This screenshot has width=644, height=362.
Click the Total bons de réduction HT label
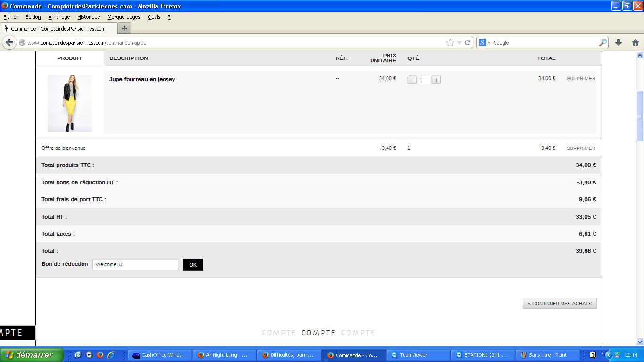click(x=80, y=182)
